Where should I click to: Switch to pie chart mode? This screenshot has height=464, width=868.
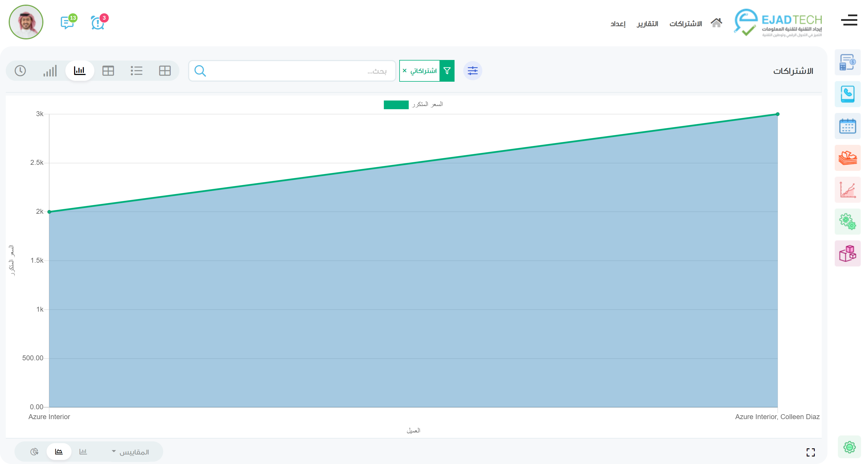[34, 452]
